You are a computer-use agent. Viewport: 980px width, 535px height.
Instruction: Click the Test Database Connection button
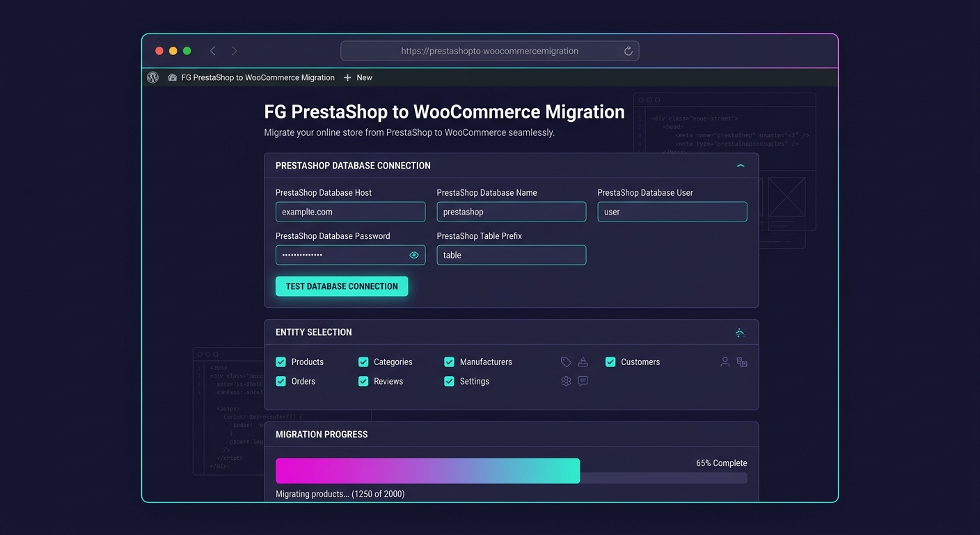[x=342, y=286]
